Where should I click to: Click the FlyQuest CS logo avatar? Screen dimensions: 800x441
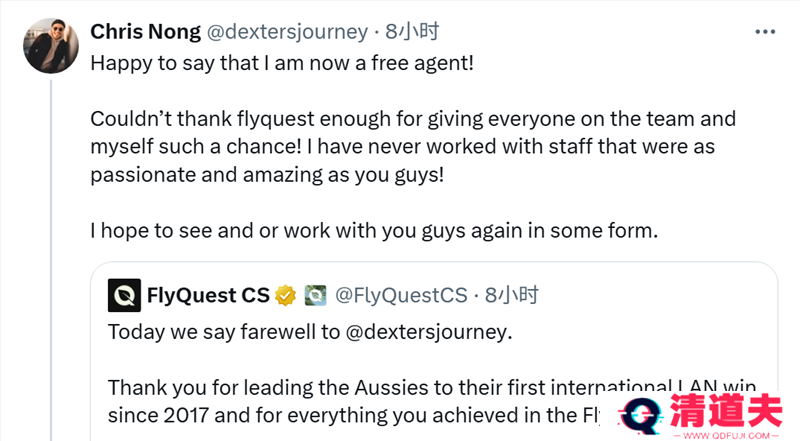click(x=124, y=296)
